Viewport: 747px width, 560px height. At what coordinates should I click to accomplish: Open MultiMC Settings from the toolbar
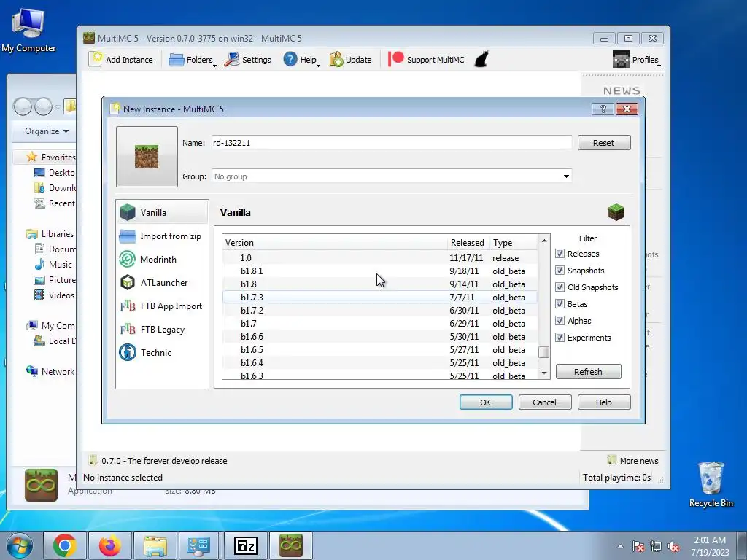click(x=248, y=60)
